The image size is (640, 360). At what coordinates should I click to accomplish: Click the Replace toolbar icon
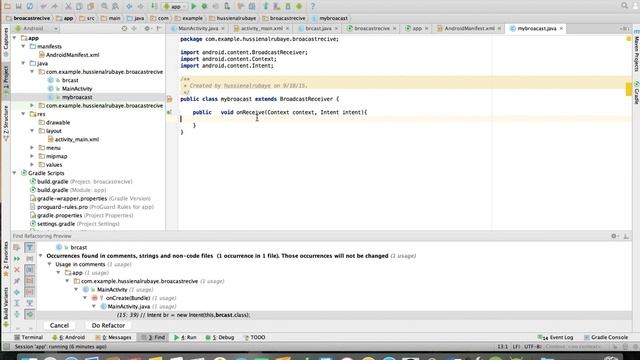116,6
